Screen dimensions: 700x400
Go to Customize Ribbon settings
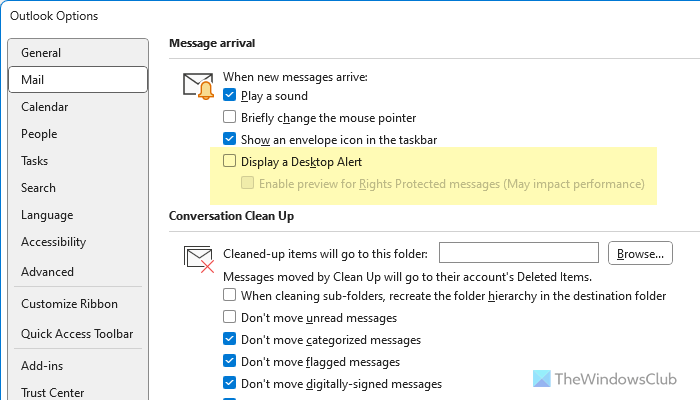69,304
